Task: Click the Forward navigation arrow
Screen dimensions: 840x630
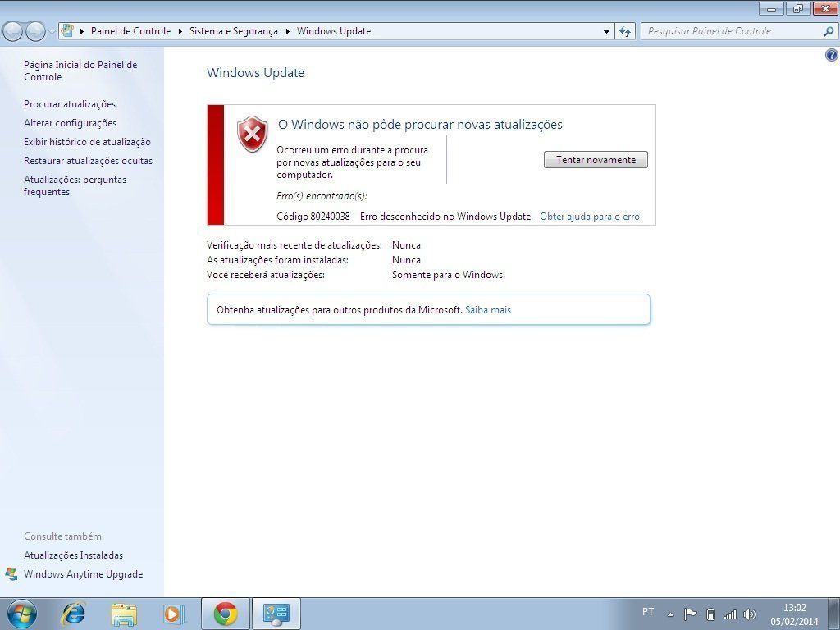Action: click(x=35, y=32)
